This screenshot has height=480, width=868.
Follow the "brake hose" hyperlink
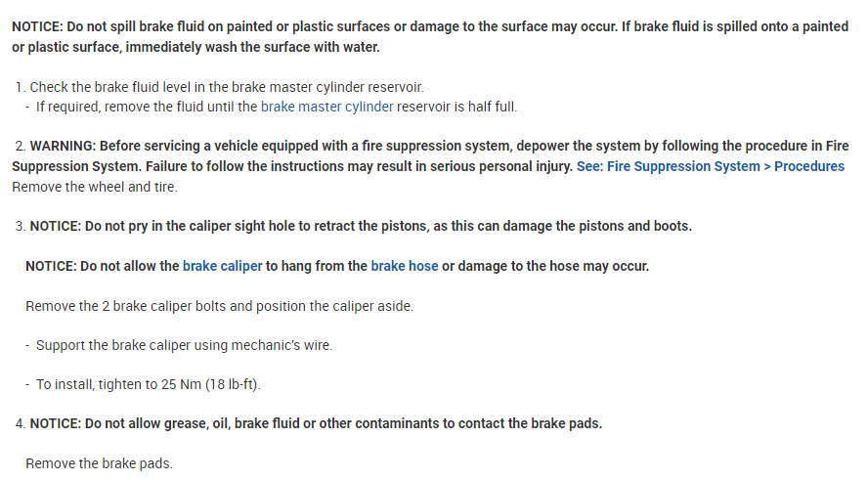(x=405, y=266)
